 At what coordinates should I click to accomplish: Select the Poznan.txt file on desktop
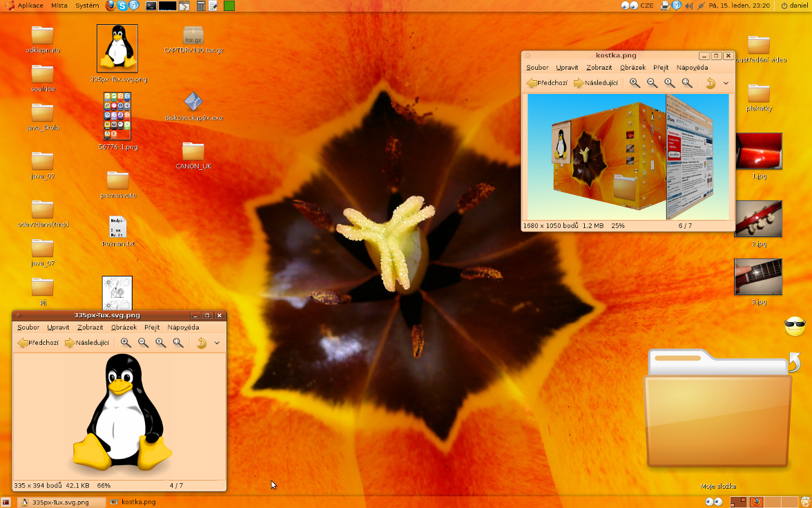click(x=118, y=232)
